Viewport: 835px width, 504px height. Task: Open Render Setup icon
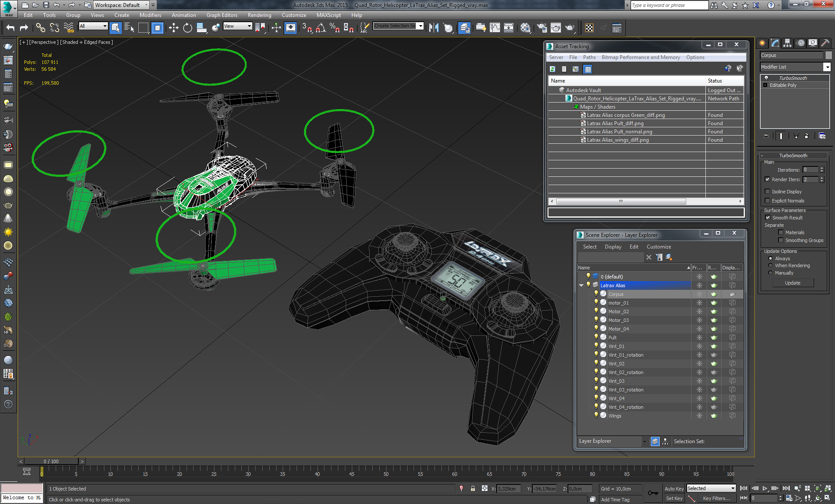(542, 28)
